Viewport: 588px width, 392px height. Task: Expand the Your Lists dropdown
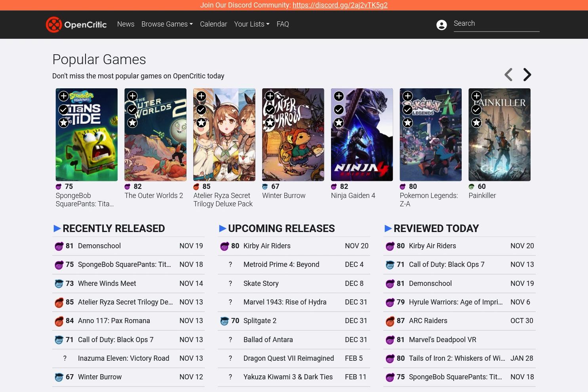point(252,24)
